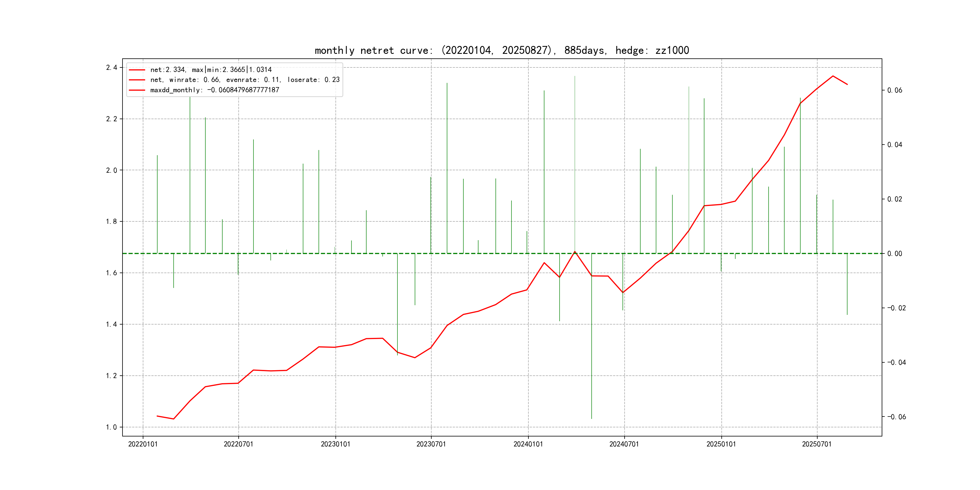Click the 1.0 tick on left axis
This screenshot has height=490, width=980.
111,427
